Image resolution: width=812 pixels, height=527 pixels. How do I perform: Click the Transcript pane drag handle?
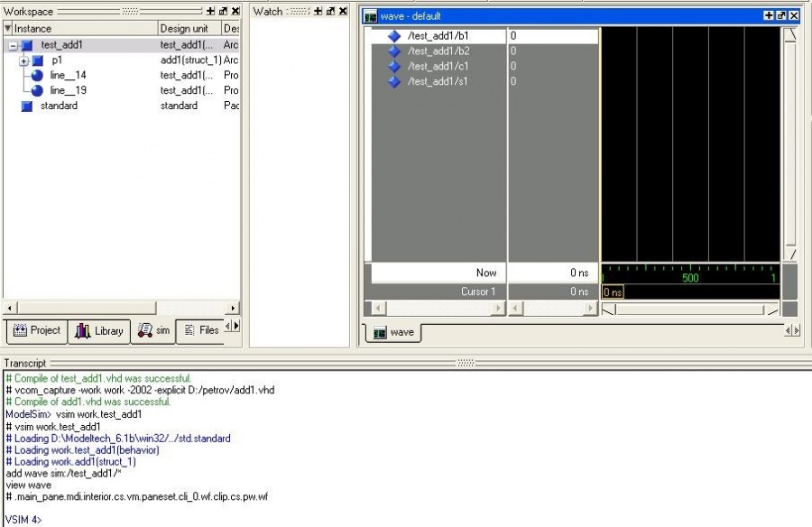(x=466, y=364)
